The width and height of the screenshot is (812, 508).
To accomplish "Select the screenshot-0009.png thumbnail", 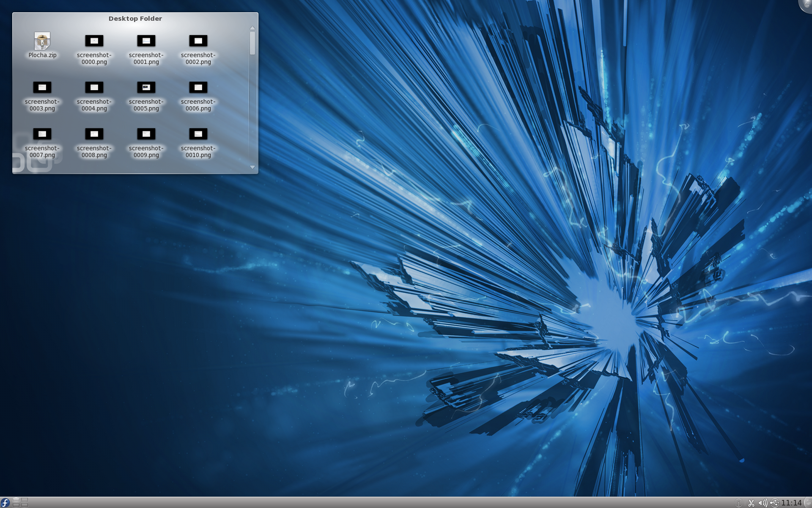I will 146,134.
